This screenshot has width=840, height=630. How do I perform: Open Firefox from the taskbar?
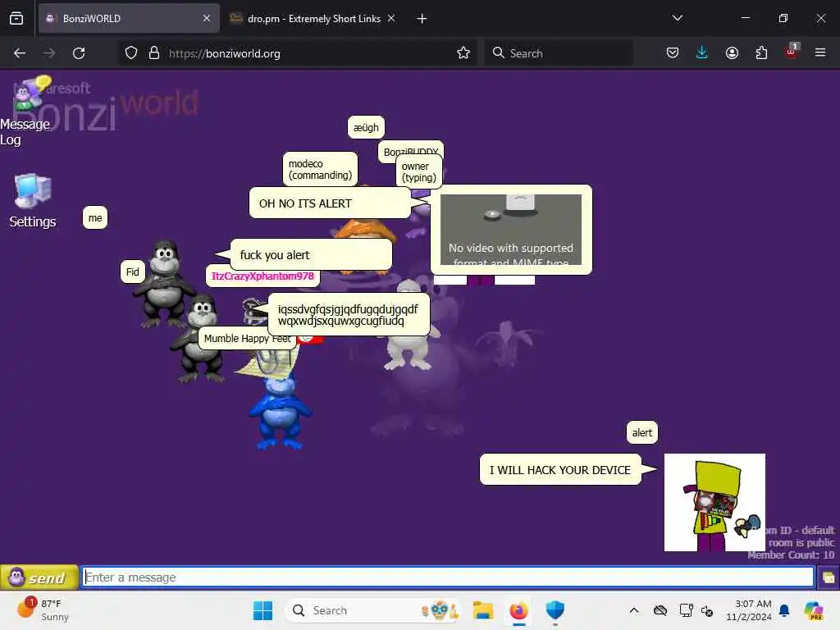[518, 610]
